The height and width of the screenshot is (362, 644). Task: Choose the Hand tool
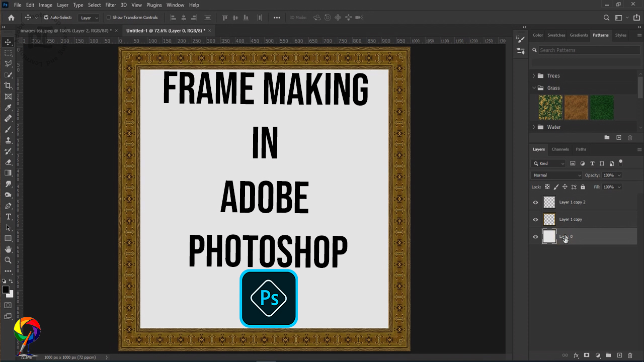tap(8, 249)
